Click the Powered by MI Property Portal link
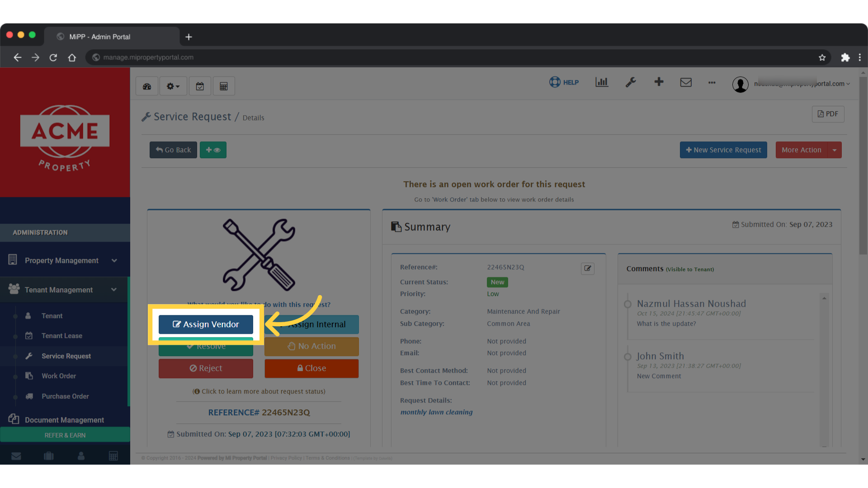868x488 pixels. [232, 458]
